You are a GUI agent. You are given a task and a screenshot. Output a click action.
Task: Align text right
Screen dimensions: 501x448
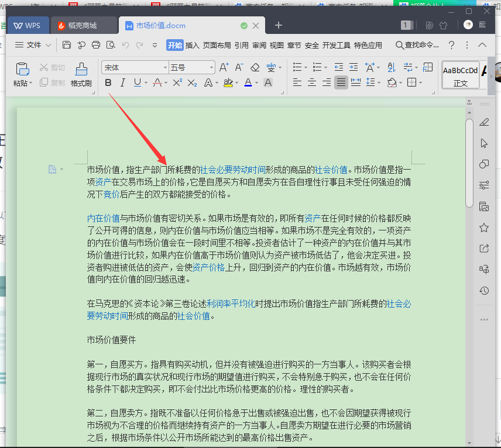coord(327,82)
